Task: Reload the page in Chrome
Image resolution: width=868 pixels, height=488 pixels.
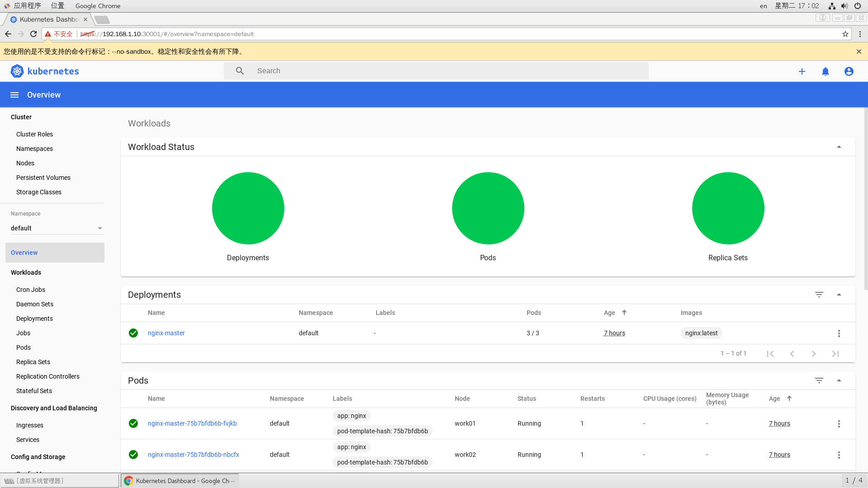Action: pyautogui.click(x=33, y=34)
